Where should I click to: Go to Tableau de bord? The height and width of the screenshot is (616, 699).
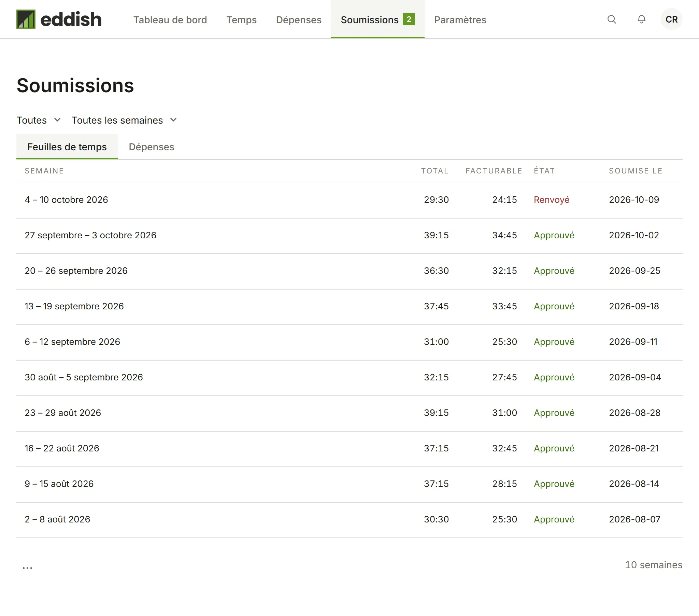[170, 20]
